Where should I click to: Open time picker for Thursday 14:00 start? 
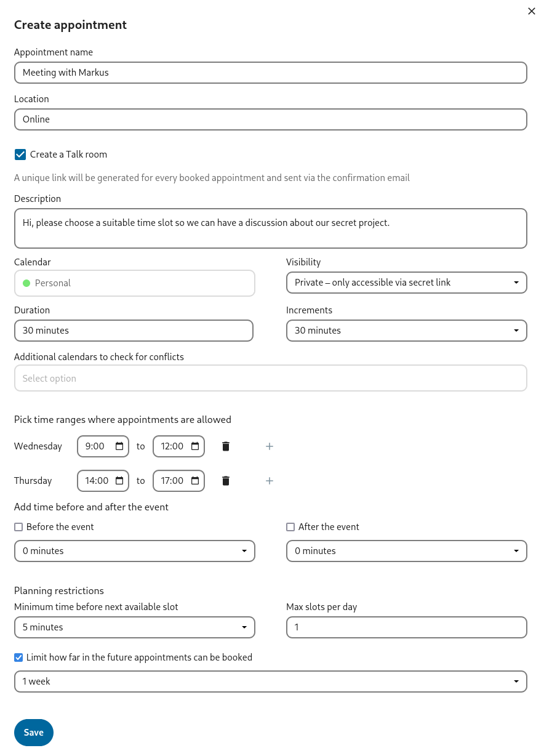tap(119, 481)
